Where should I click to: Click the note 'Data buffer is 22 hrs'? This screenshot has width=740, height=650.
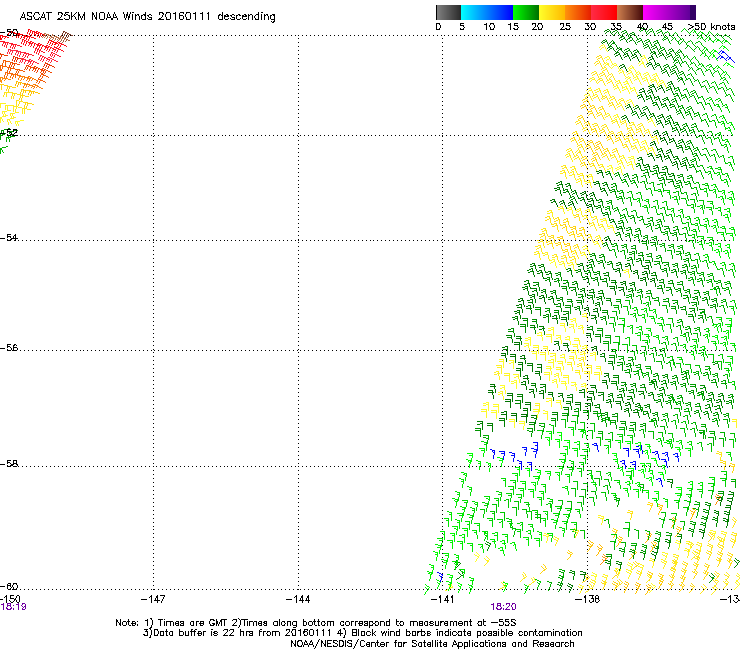click(204, 633)
